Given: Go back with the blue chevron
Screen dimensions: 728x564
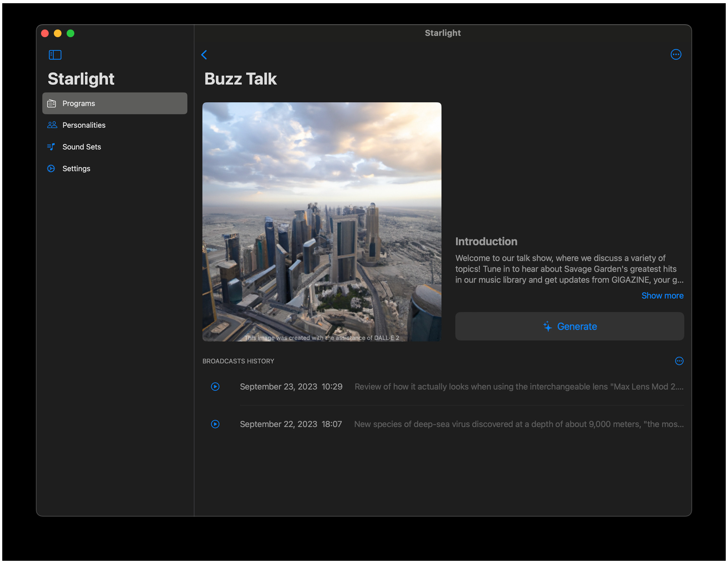Looking at the screenshot, I should tap(204, 55).
